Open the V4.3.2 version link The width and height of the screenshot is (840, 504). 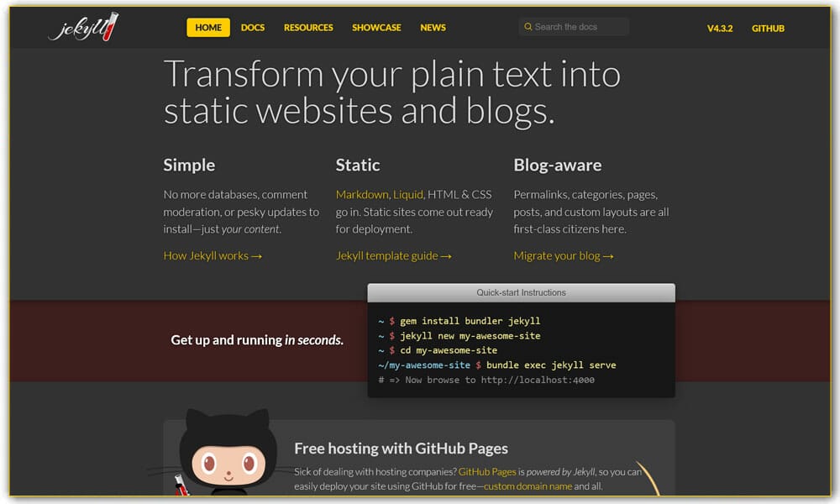click(719, 27)
